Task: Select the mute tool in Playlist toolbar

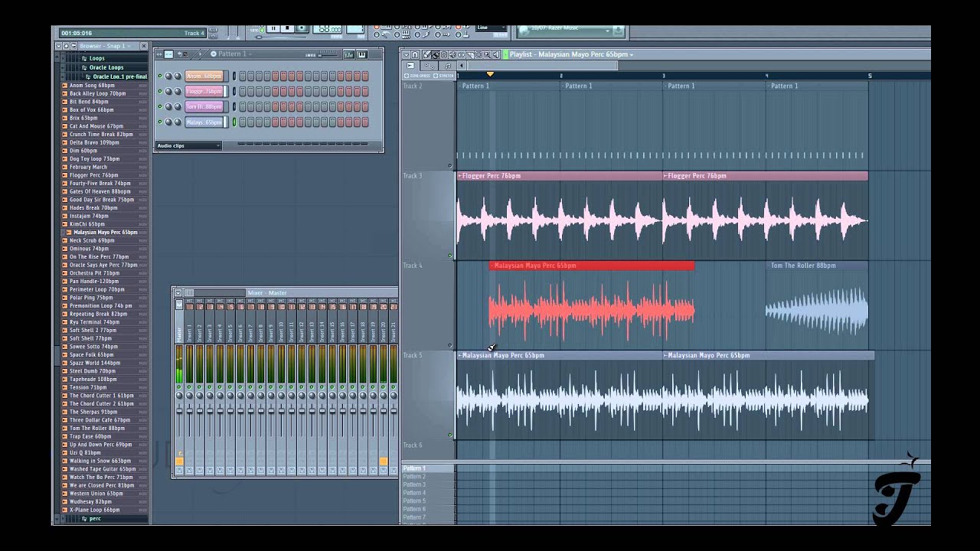Action: point(452,54)
